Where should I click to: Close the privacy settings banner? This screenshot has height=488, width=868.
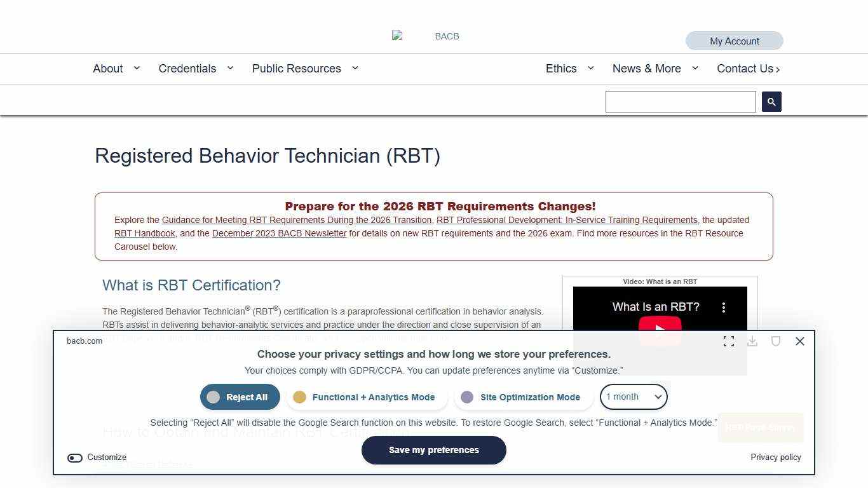point(799,341)
